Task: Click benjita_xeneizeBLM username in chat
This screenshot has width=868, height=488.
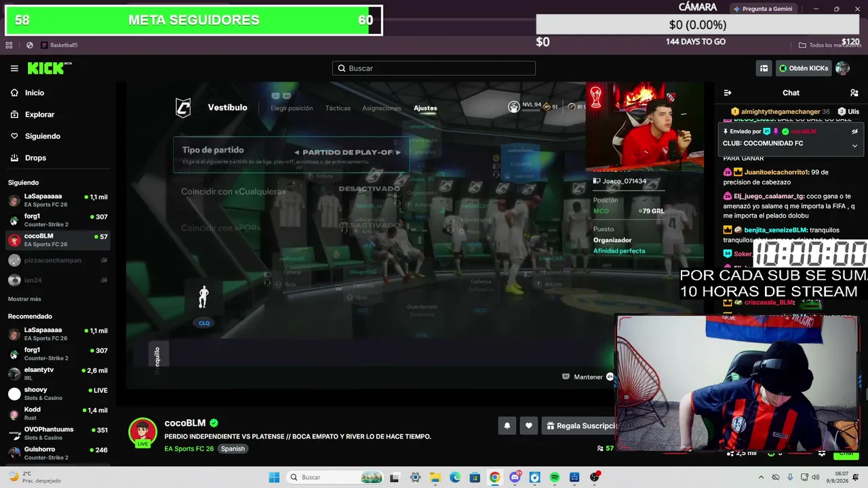Action: [776, 230]
